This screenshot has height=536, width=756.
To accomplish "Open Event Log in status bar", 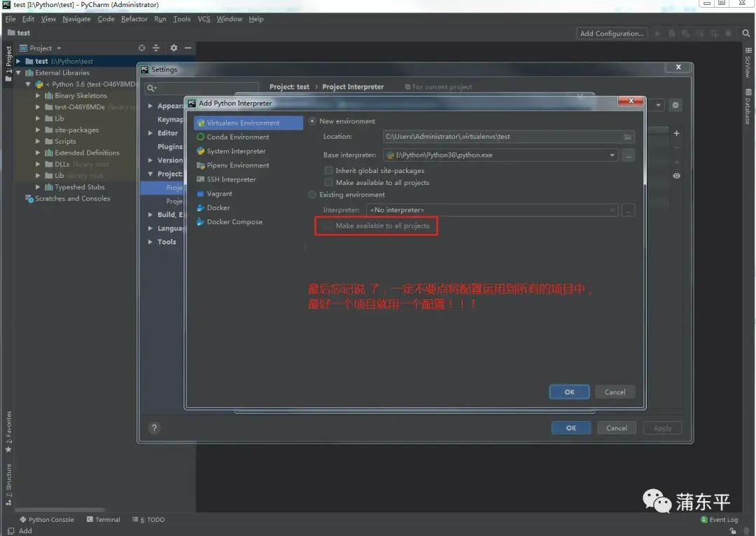I will (719, 520).
